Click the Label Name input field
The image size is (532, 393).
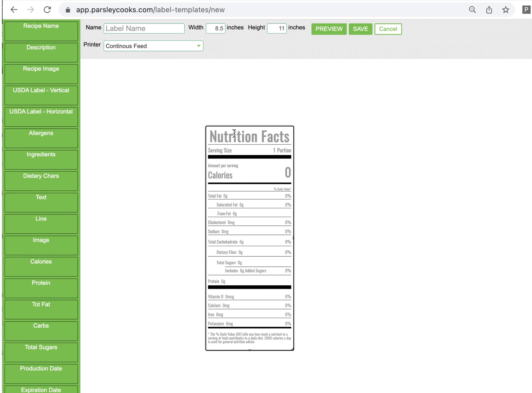pyautogui.click(x=144, y=28)
